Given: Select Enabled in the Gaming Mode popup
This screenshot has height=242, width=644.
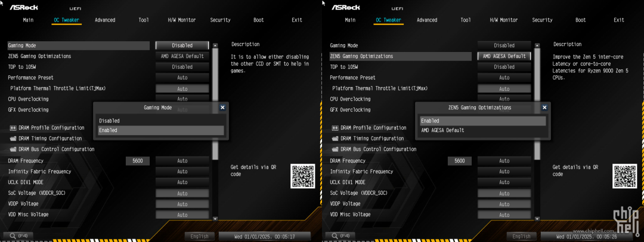Looking at the screenshot, I should click(161, 130).
